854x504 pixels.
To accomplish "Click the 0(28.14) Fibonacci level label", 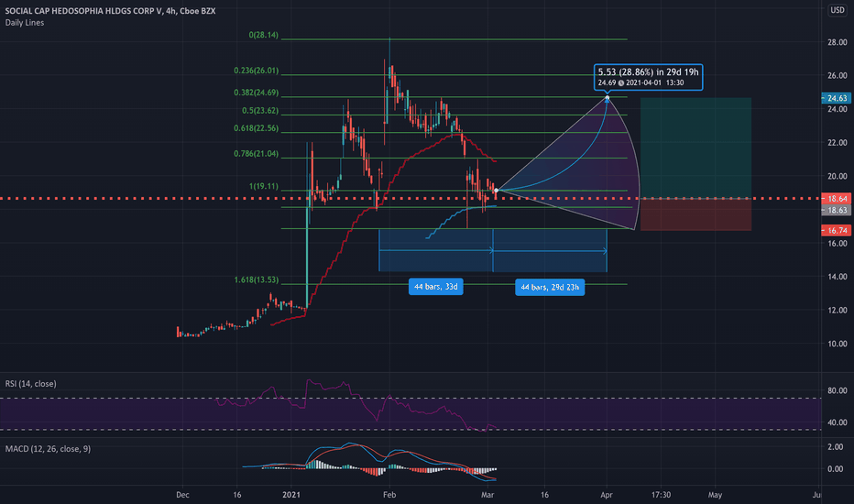I will [x=264, y=35].
